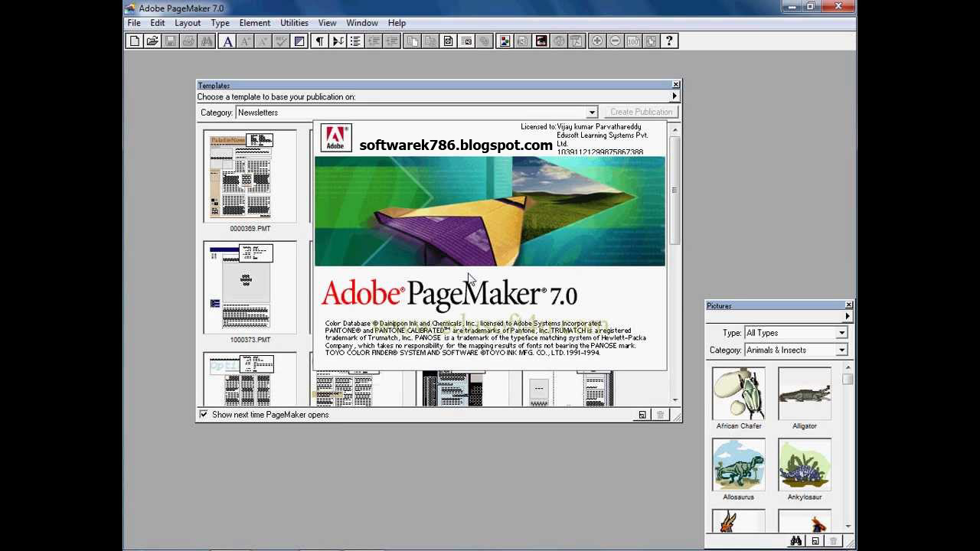Open the Type menu

pos(220,23)
